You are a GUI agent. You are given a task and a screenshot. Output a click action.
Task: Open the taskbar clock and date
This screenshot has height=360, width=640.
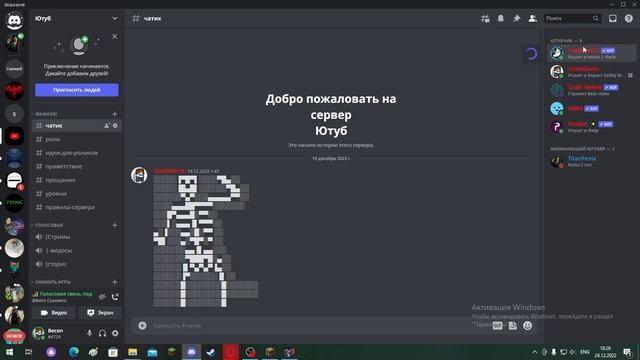(605, 352)
